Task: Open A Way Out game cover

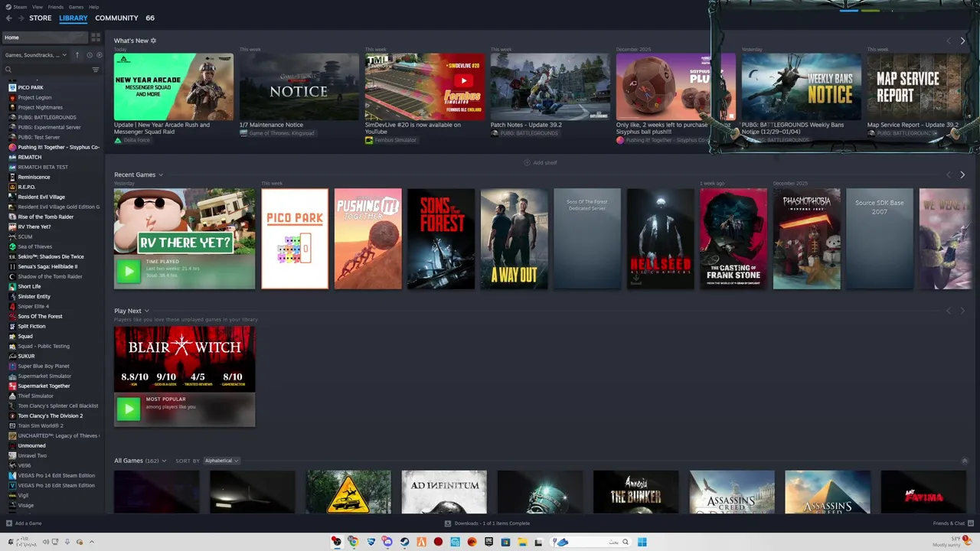Action: 514,239
